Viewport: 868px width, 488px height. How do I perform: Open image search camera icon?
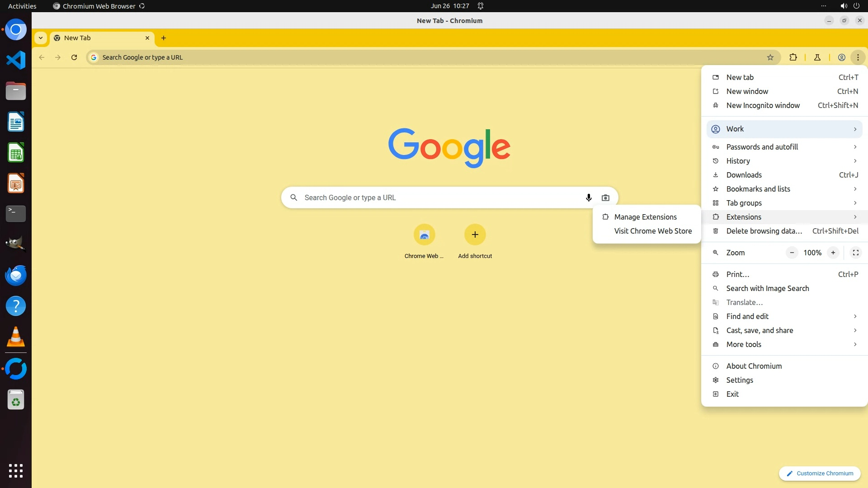click(x=605, y=197)
